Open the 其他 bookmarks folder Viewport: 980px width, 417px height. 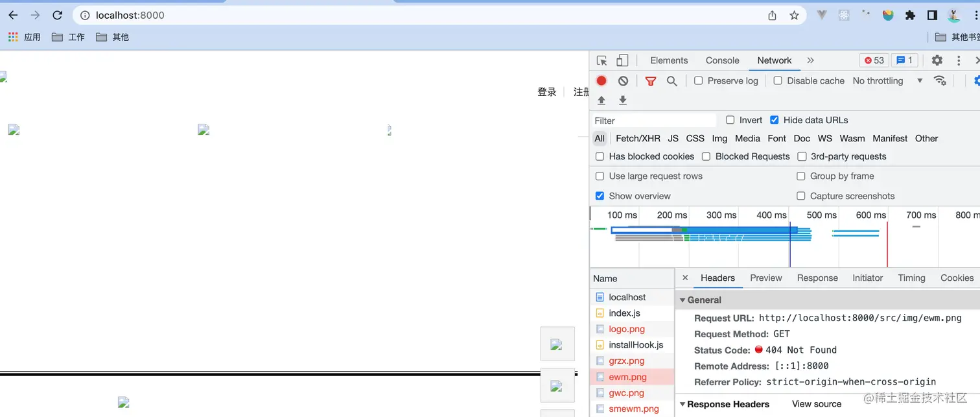(112, 37)
